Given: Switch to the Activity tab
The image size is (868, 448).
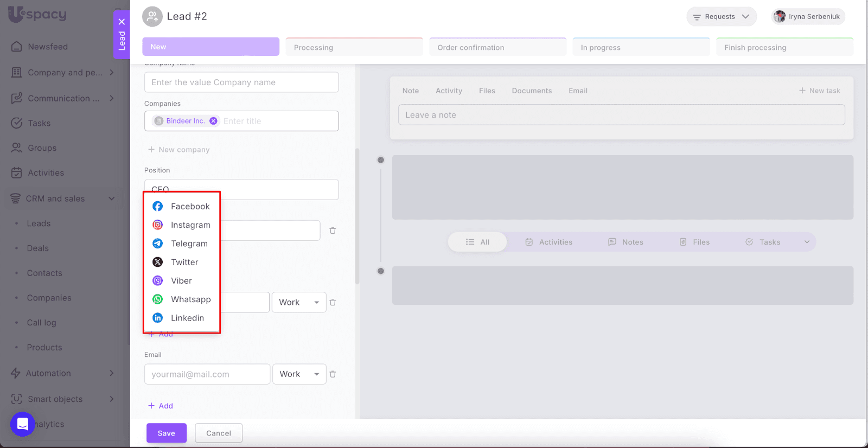Looking at the screenshot, I should point(449,91).
